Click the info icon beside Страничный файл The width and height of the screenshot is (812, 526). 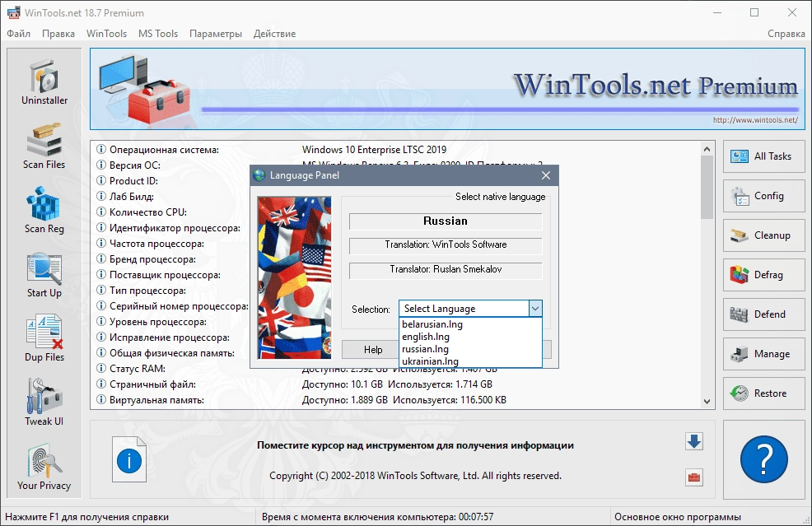click(101, 384)
